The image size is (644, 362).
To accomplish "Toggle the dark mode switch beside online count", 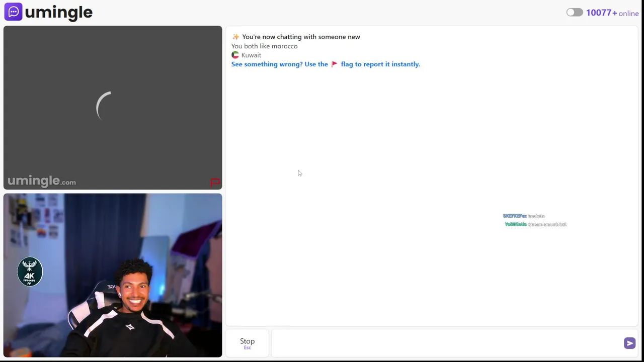I will (x=575, y=13).
